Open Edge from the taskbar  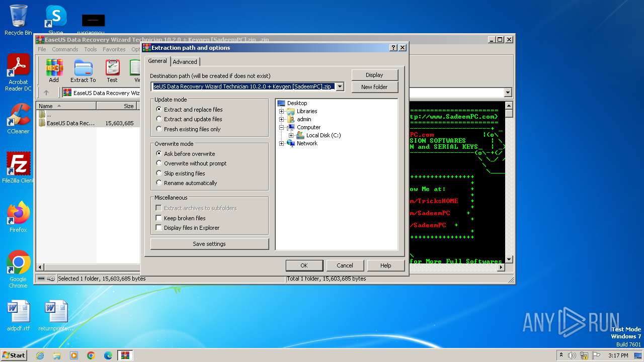point(108,355)
